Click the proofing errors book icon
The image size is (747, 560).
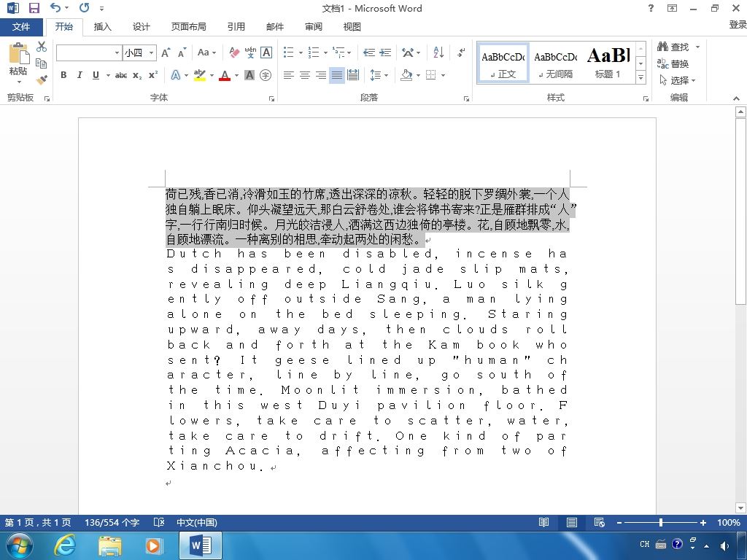point(159,522)
